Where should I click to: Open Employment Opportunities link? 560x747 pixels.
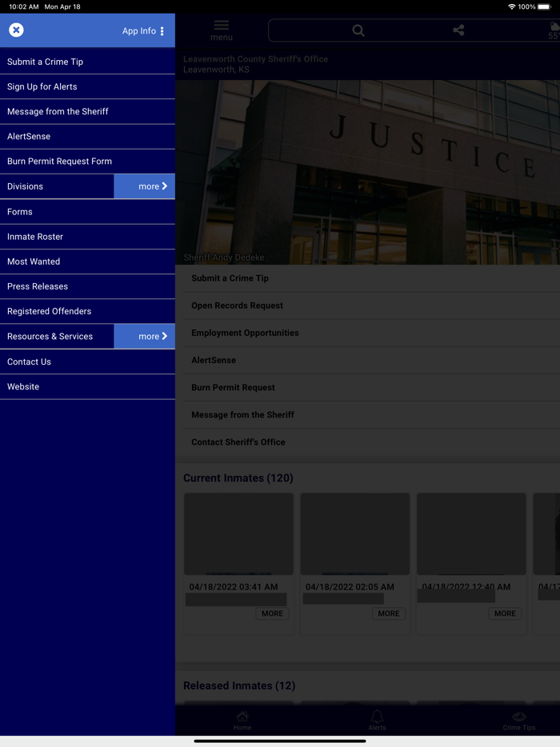pos(245,333)
